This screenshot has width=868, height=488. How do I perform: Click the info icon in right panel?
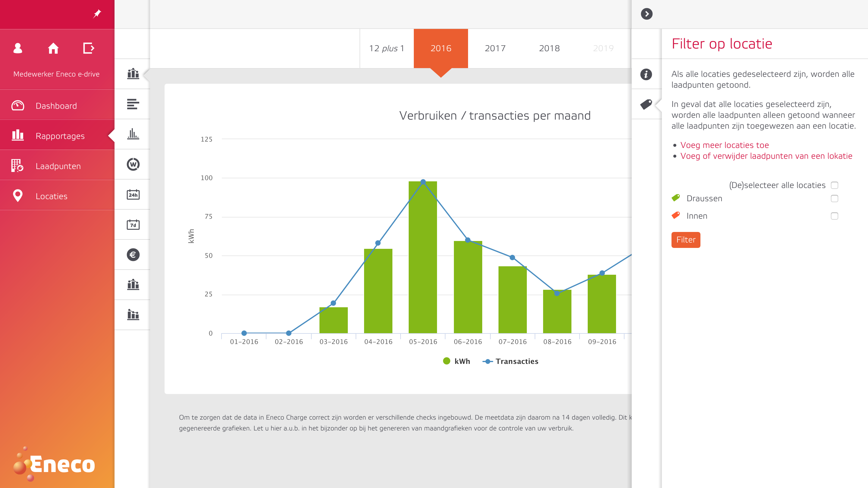coord(646,74)
